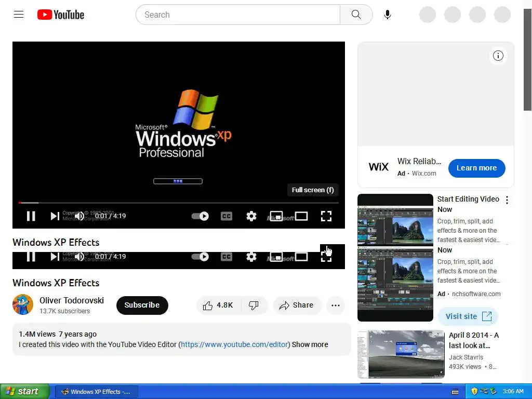Click the '13.7K subscribers' text
Viewport: 532px width, 399px height.
coord(64,311)
